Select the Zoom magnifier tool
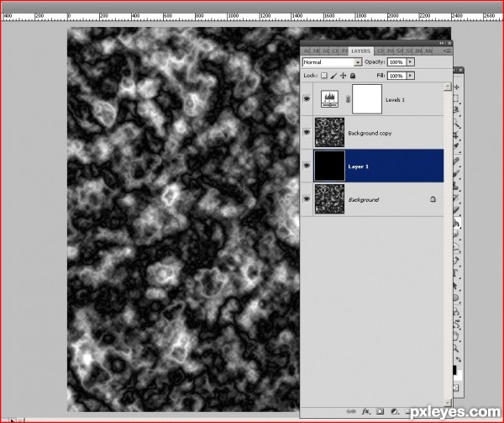Viewport: 504px width, 423px height. [x=456, y=348]
